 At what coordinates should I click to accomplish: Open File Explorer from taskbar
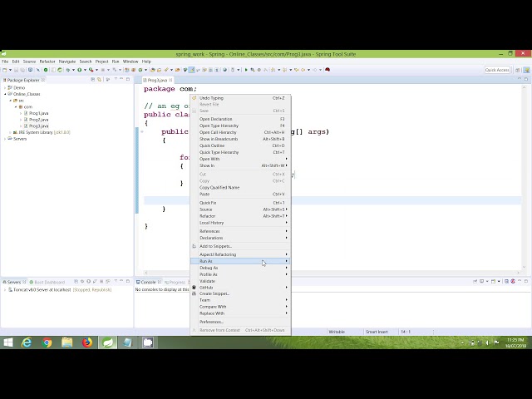(66, 342)
